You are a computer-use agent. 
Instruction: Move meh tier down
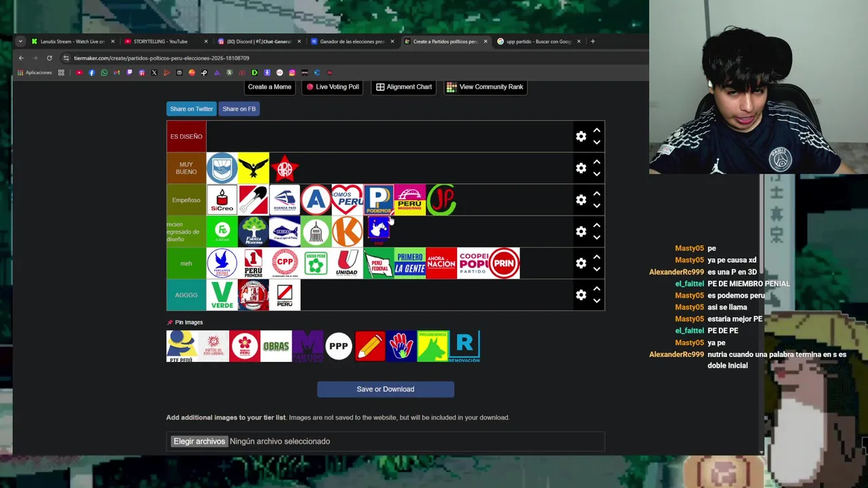[597, 269]
